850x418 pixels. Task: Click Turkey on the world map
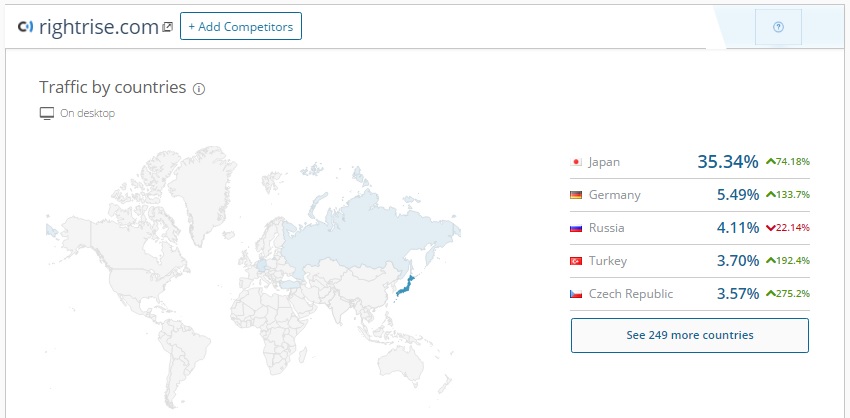(292, 284)
